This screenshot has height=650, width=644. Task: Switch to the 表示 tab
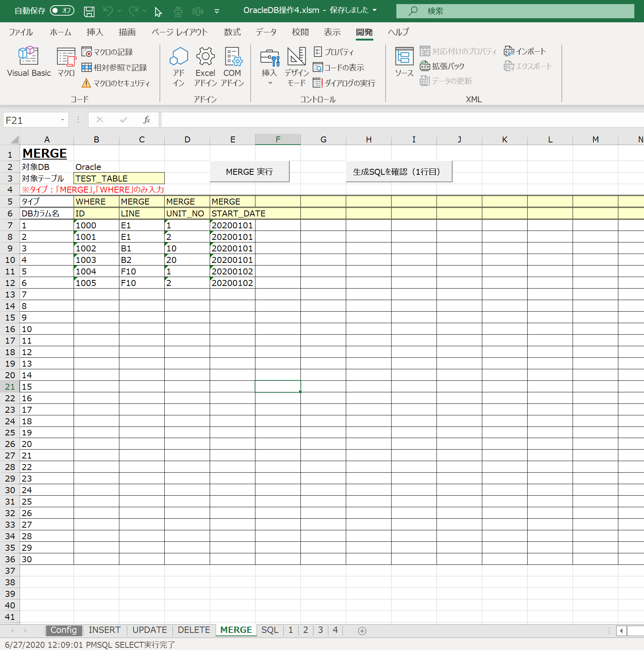[332, 32]
